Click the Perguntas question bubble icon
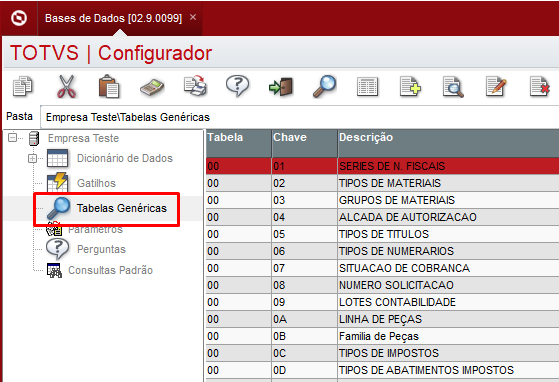The width and height of the screenshot is (559, 382). pyautogui.click(x=57, y=249)
